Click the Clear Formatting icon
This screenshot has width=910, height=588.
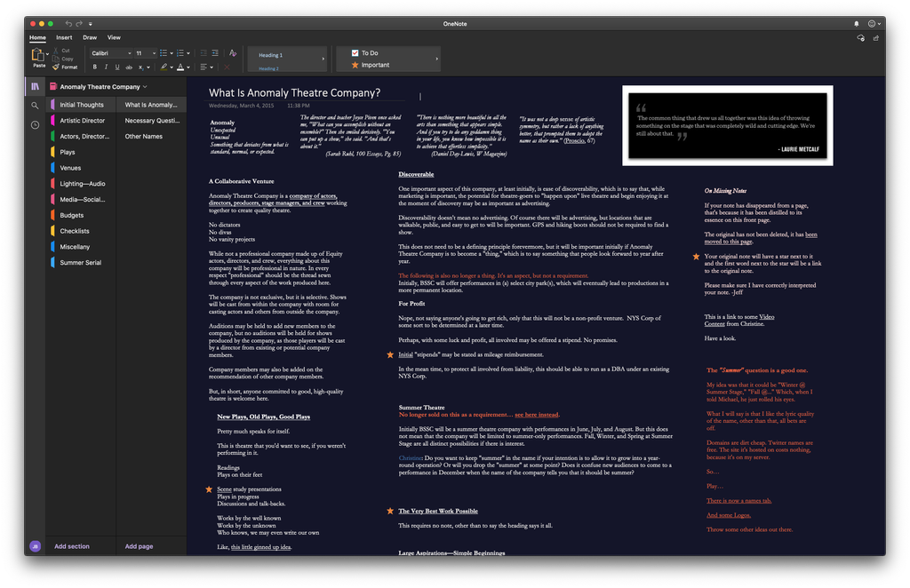coord(227,68)
